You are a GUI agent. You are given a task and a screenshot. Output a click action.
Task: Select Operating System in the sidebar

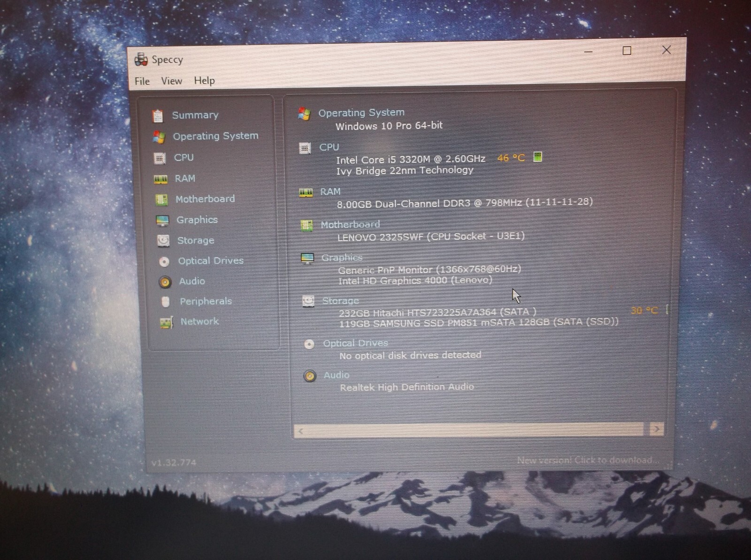[215, 136]
